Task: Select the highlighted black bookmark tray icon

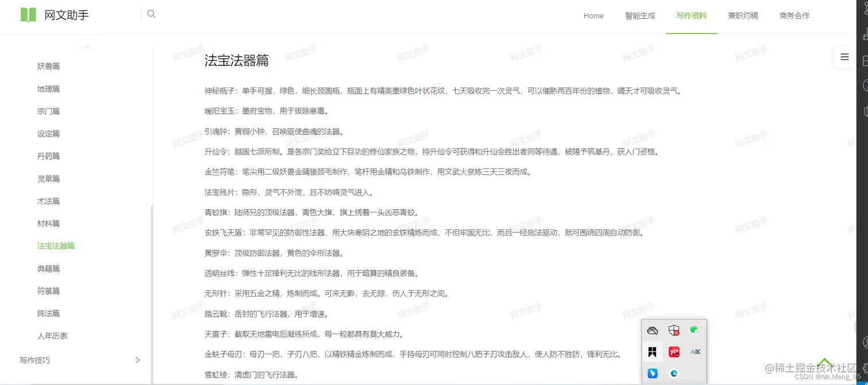Action: 653,352
